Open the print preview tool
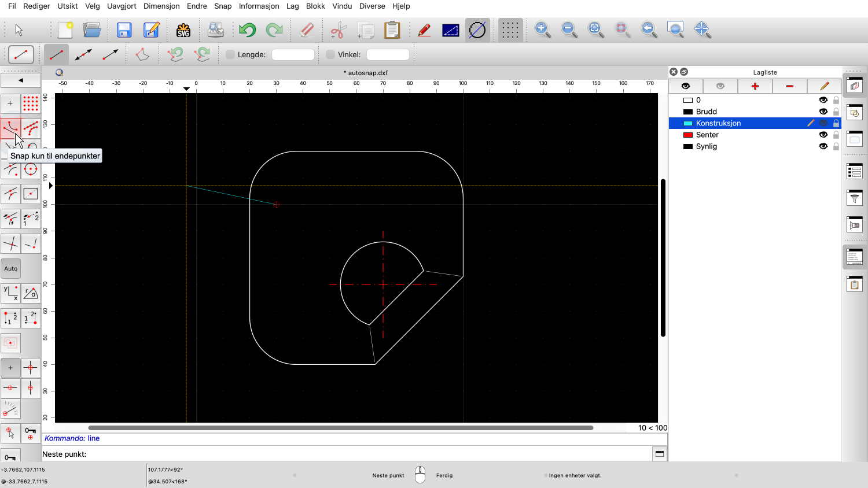The image size is (868, 488). (x=215, y=30)
